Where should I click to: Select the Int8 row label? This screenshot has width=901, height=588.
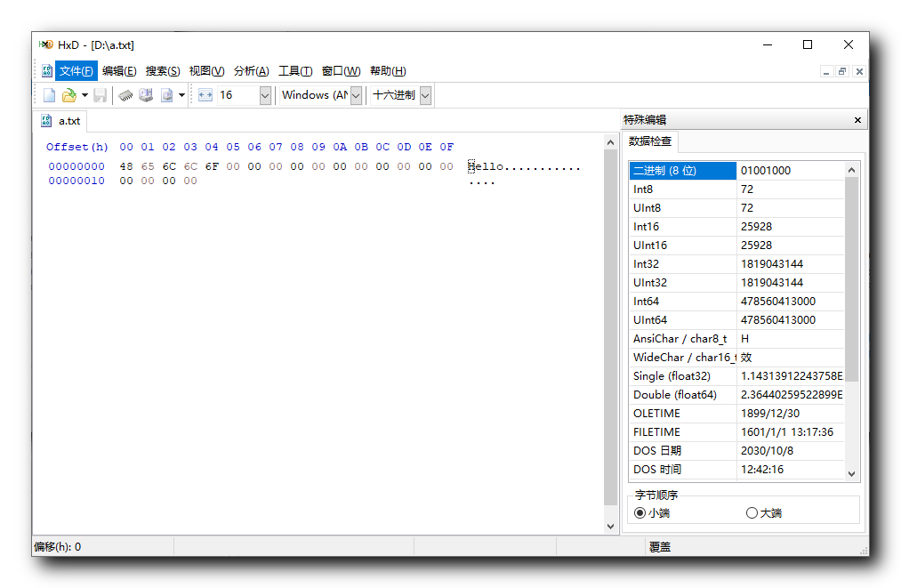(643, 189)
